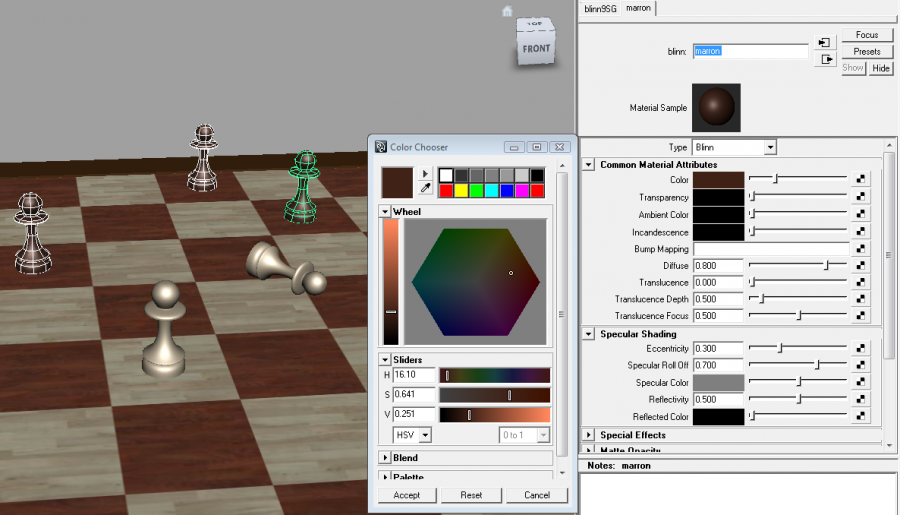Viewport: 900px width, 515px height.
Task: Click the map button for Reflected Color
Action: [x=859, y=417]
